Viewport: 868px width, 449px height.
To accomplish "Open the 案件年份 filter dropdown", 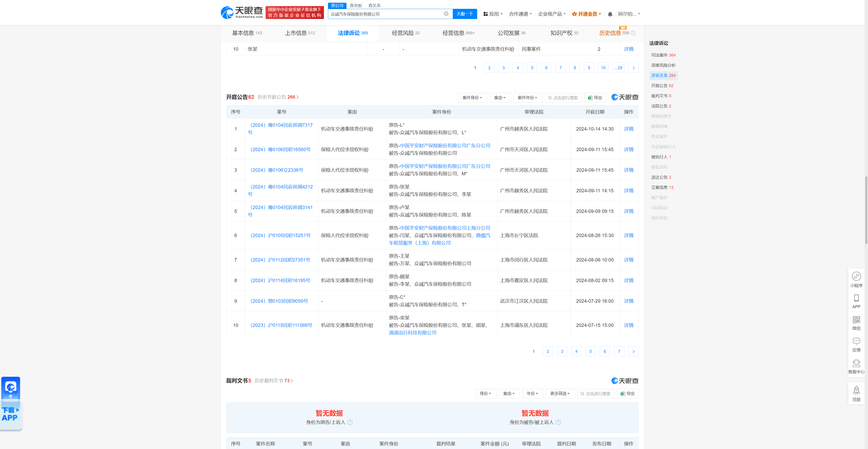I will 528,97.
